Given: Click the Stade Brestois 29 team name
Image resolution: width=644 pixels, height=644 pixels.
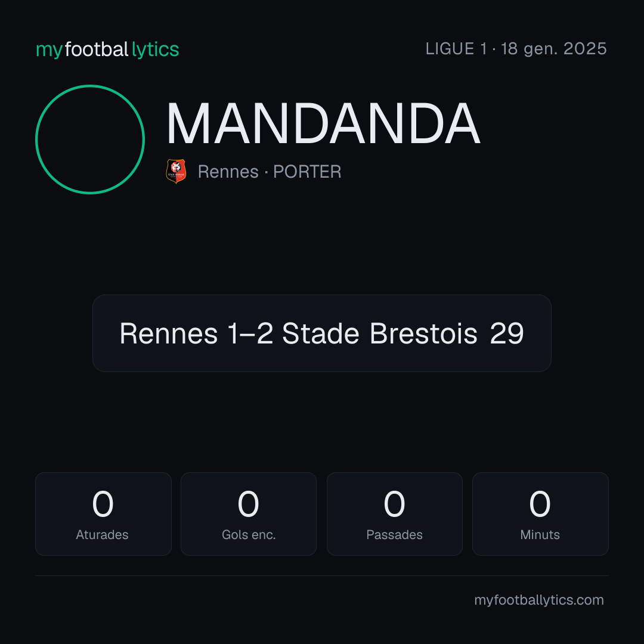Looking at the screenshot, I should click(403, 333).
